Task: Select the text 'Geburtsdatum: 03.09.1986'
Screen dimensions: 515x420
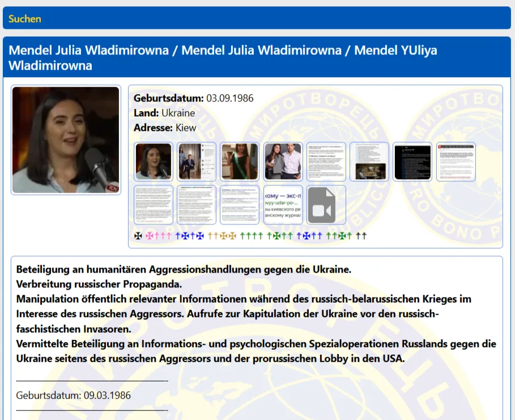Action: (193, 98)
